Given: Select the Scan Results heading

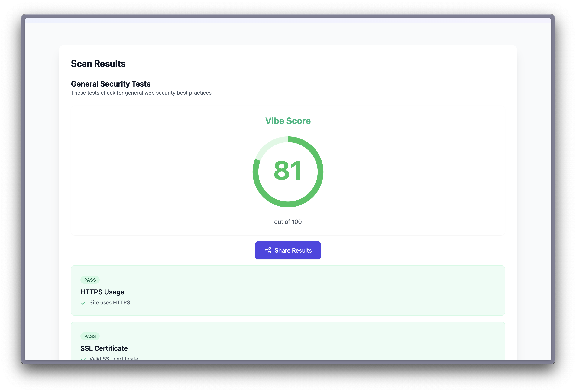Looking at the screenshot, I should point(98,64).
